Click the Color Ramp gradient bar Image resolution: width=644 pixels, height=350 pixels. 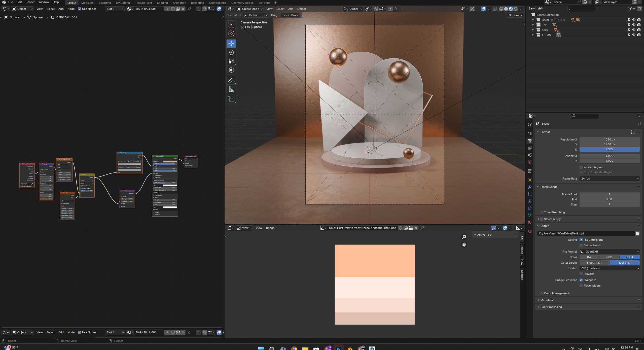tap(130, 164)
